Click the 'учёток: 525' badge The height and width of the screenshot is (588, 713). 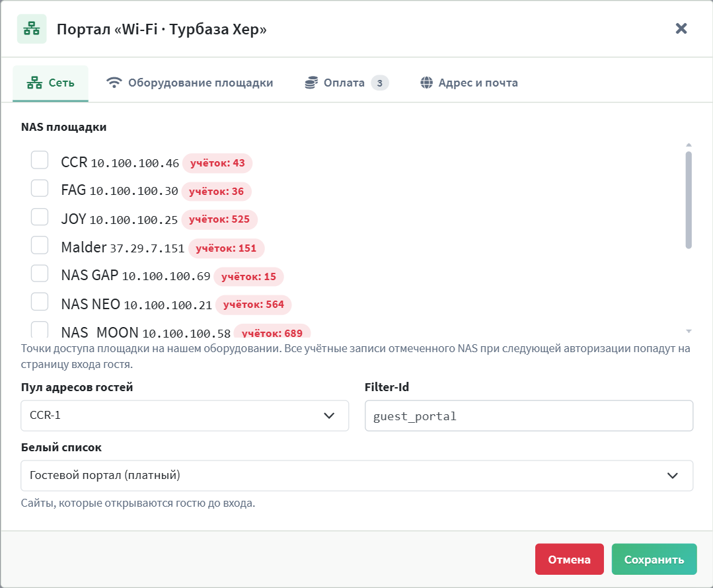pos(219,219)
